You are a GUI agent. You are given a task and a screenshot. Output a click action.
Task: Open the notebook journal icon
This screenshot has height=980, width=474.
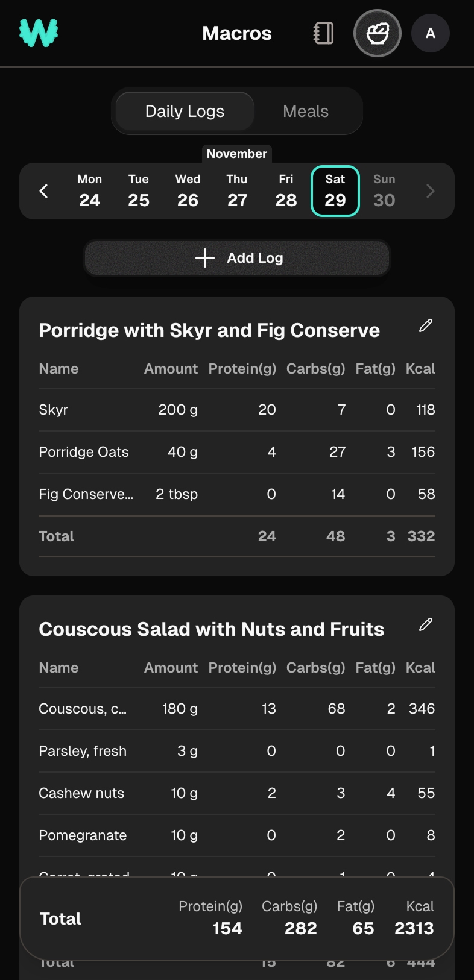324,33
